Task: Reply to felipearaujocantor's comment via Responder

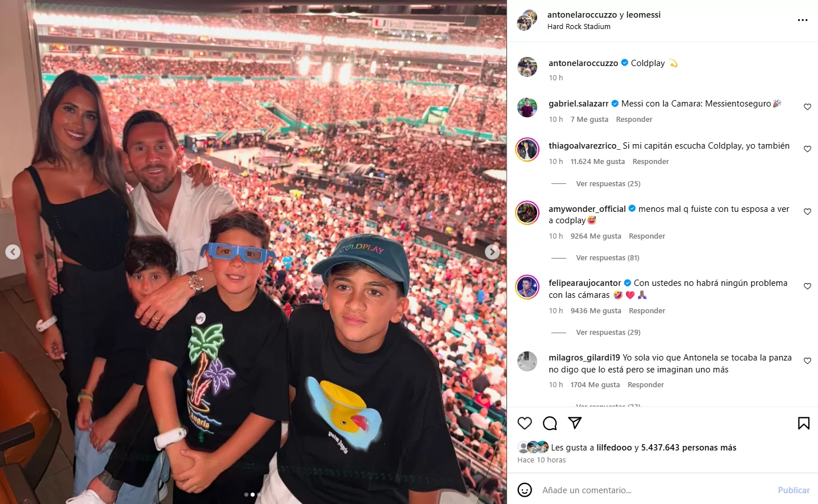Action: point(647,310)
